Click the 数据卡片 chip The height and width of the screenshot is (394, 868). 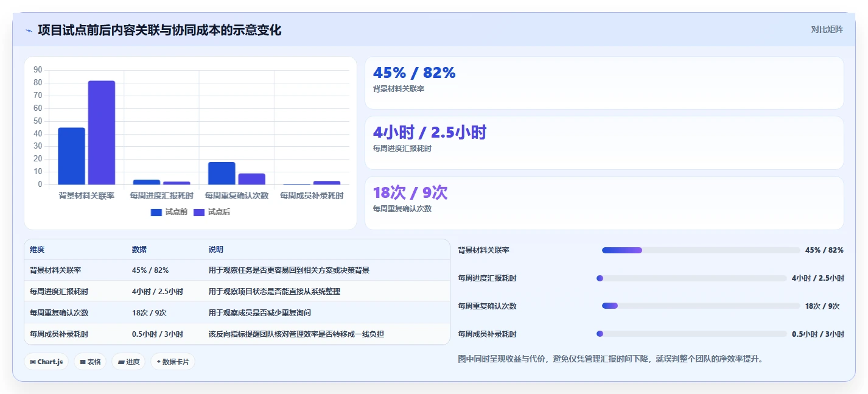(x=173, y=362)
